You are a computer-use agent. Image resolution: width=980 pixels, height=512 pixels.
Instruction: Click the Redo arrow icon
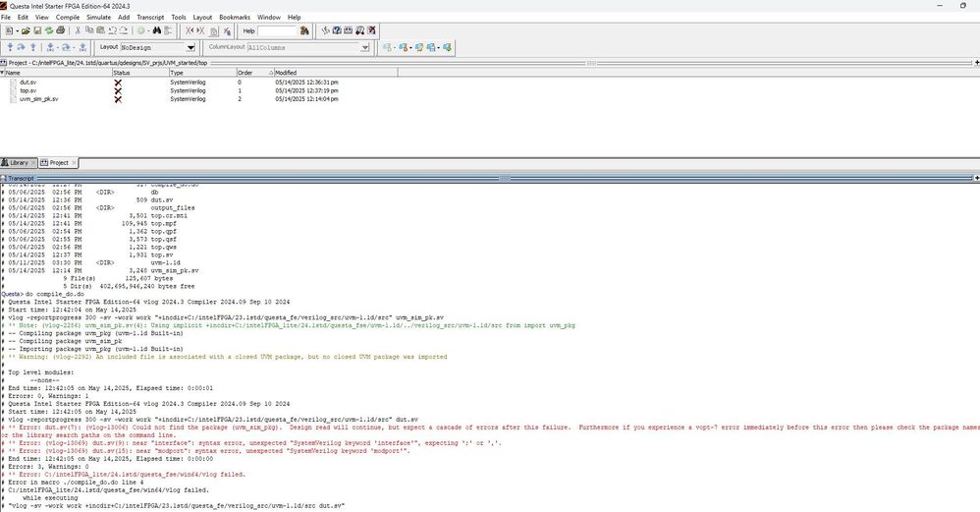pos(124,30)
